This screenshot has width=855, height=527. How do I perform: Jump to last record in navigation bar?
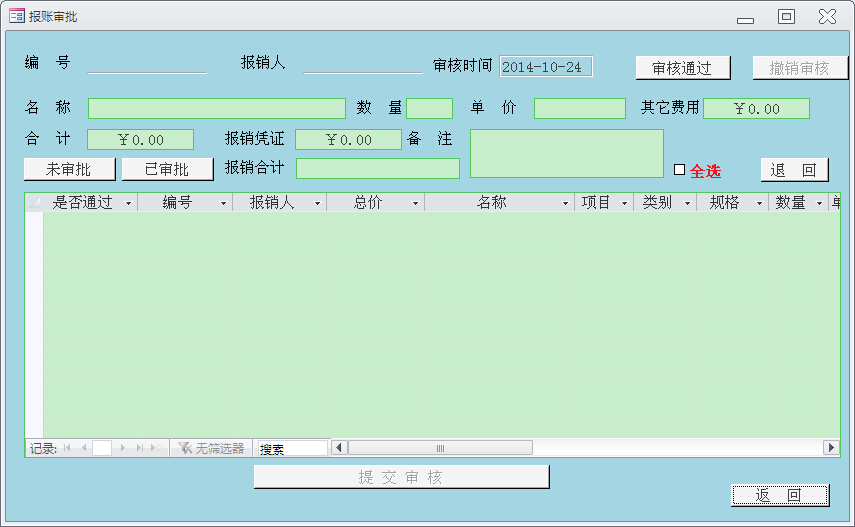(140, 448)
